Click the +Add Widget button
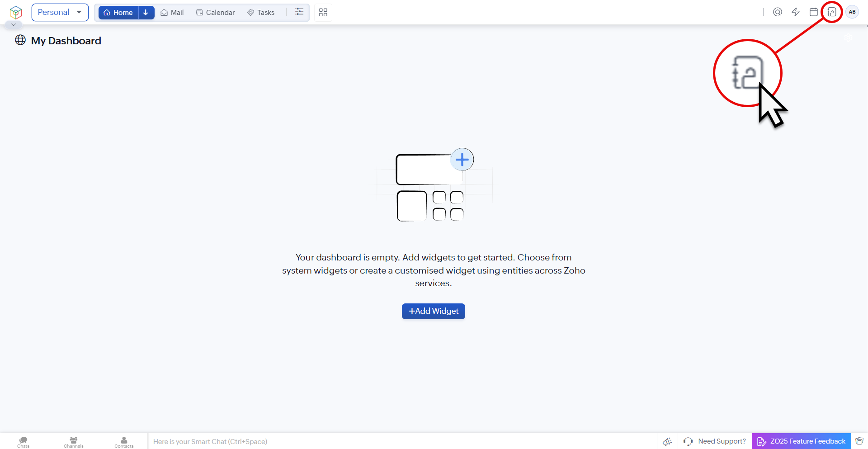Viewport: 868px width, 449px height. pos(433,311)
